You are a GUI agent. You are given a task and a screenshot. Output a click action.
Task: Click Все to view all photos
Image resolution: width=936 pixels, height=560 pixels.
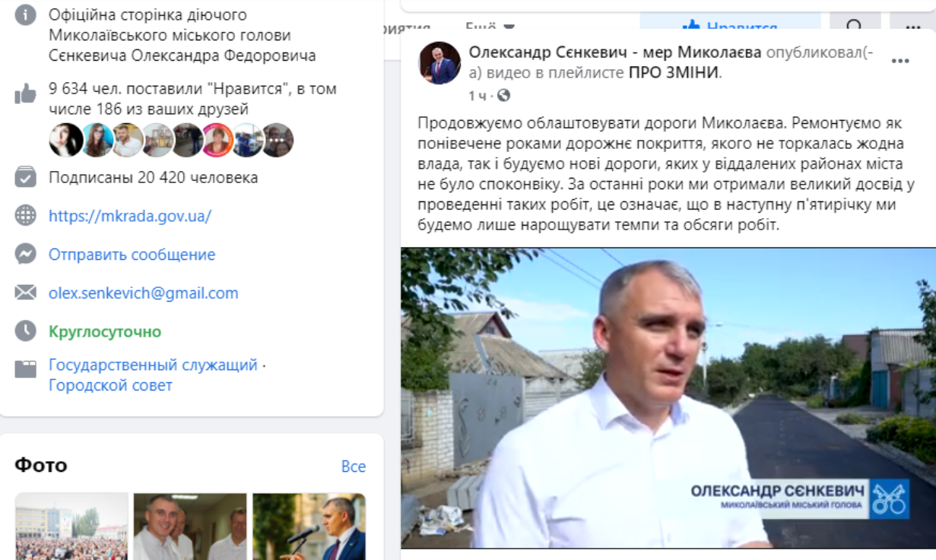coord(354,467)
